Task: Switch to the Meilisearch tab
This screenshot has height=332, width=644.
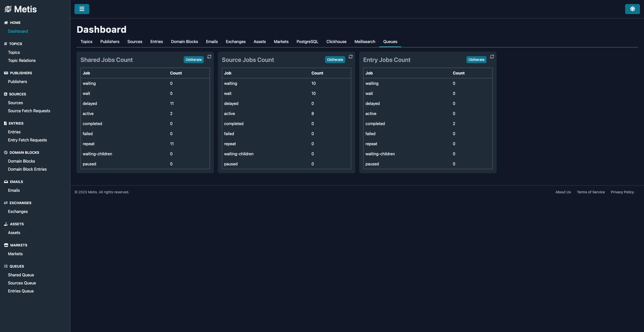Action: pyautogui.click(x=365, y=42)
